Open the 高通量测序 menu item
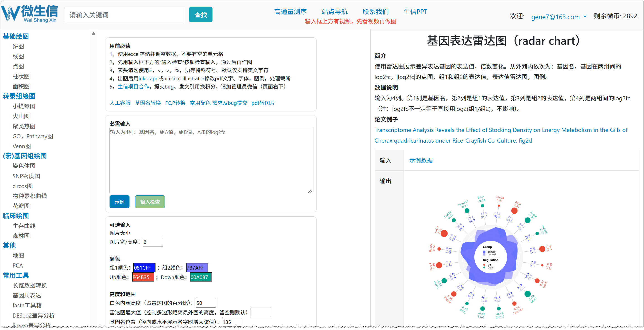 point(290,12)
